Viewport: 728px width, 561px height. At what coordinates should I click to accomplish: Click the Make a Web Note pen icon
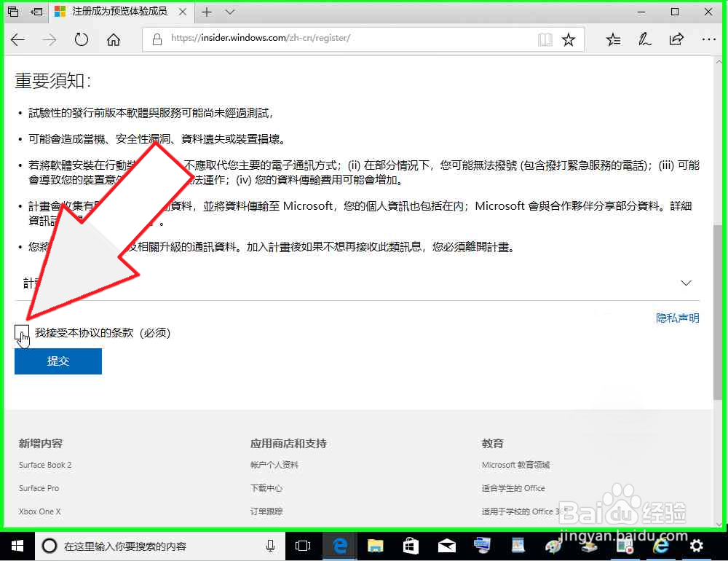[644, 39]
